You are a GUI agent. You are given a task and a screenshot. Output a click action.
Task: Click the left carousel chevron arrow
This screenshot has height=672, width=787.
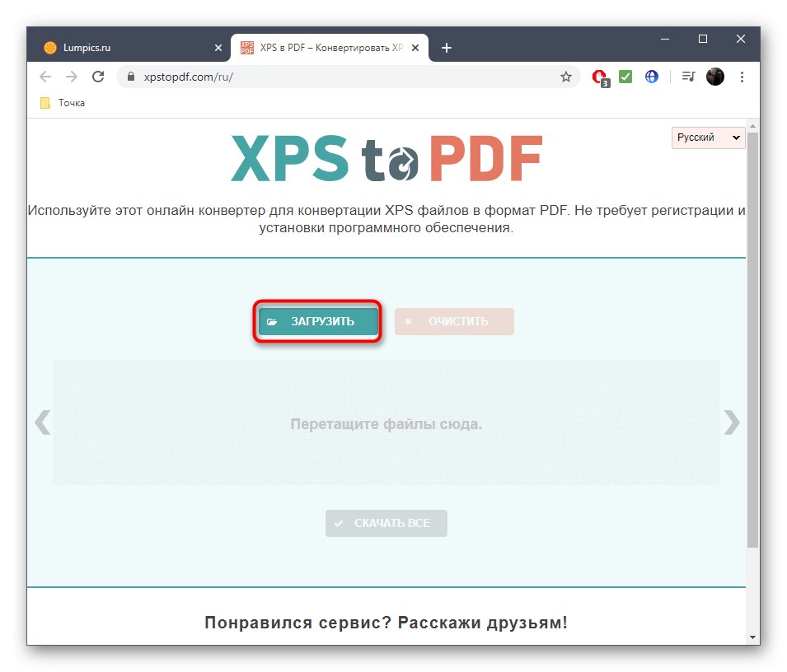43,422
